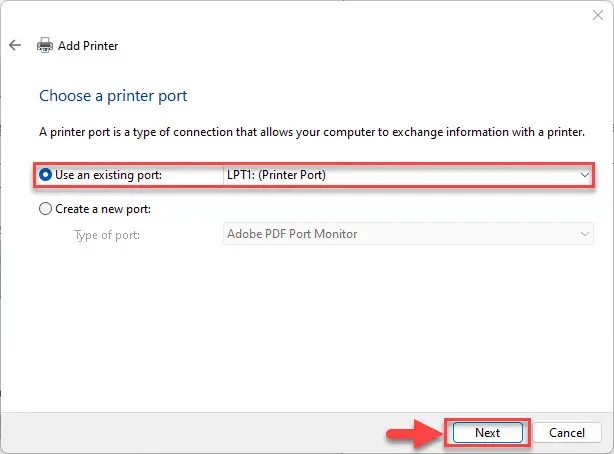Screen dimensions: 614x454
Task: Select the 'Use an existing port' radio button
Action: point(46,175)
